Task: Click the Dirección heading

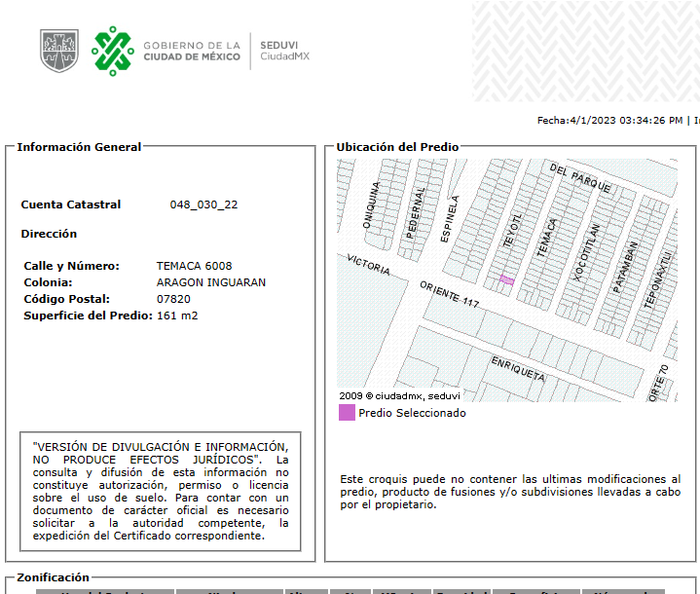Action: (x=49, y=234)
